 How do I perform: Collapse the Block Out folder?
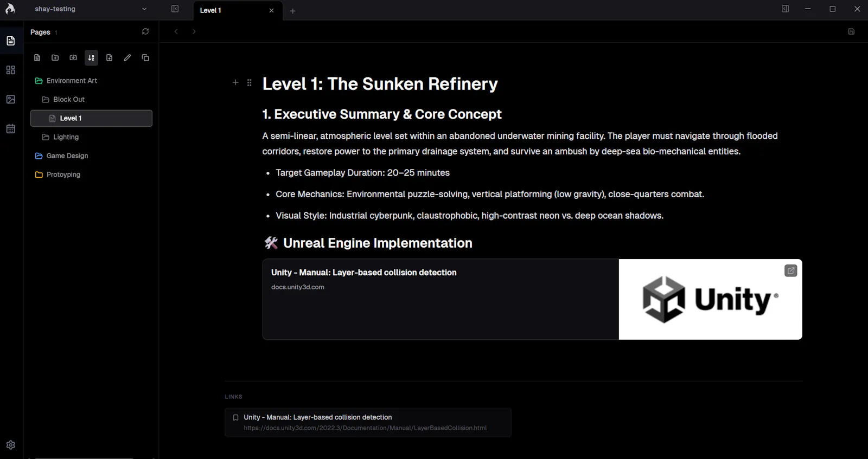(91, 100)
